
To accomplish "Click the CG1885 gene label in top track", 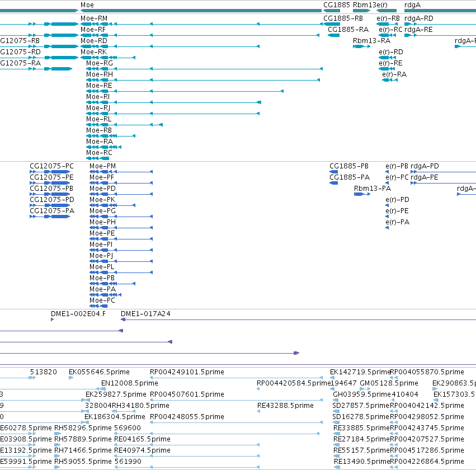I will coord(336,5).
